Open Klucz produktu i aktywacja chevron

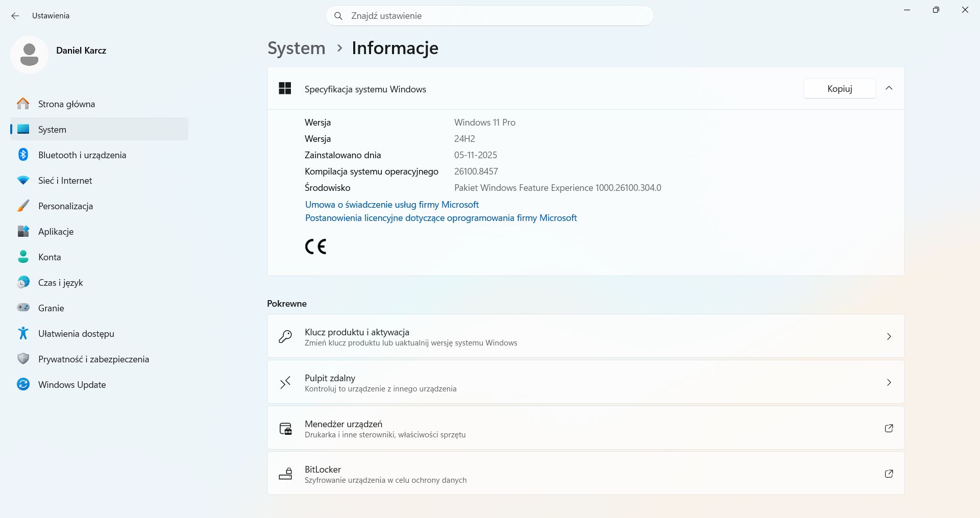(889, 336)
